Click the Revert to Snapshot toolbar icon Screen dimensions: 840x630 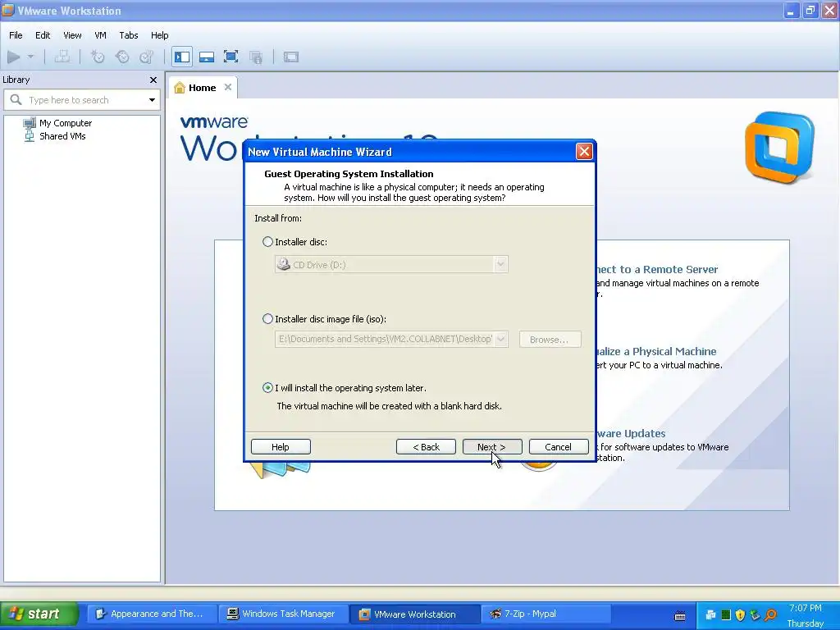pos(122,57)
